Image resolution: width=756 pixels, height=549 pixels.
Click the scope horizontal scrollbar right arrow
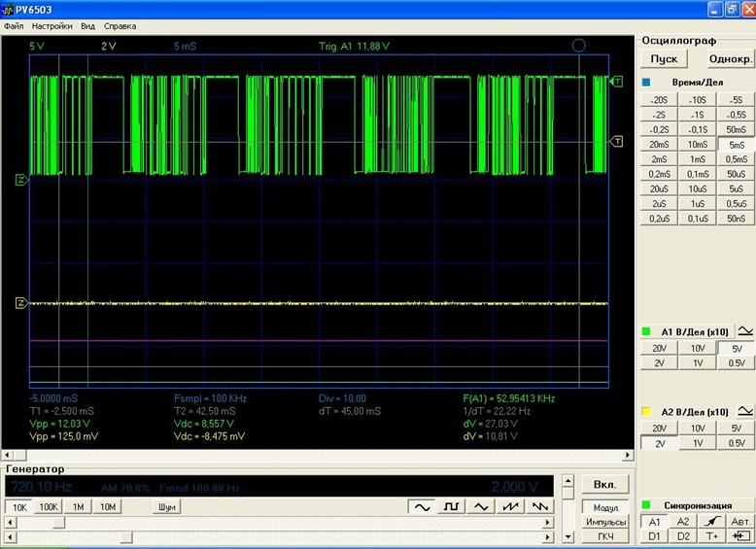628,455
